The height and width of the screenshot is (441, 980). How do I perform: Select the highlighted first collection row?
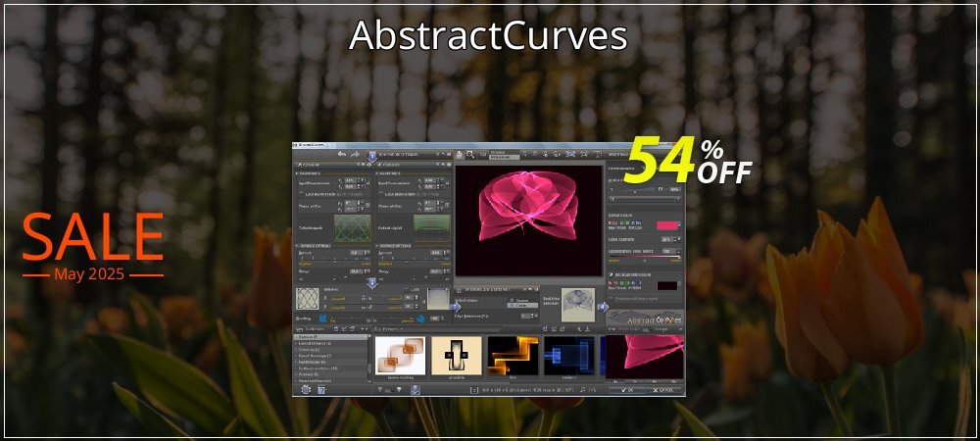332,337
